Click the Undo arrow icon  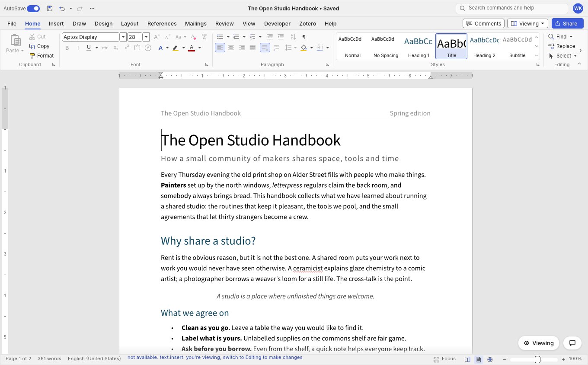point(62,9)
